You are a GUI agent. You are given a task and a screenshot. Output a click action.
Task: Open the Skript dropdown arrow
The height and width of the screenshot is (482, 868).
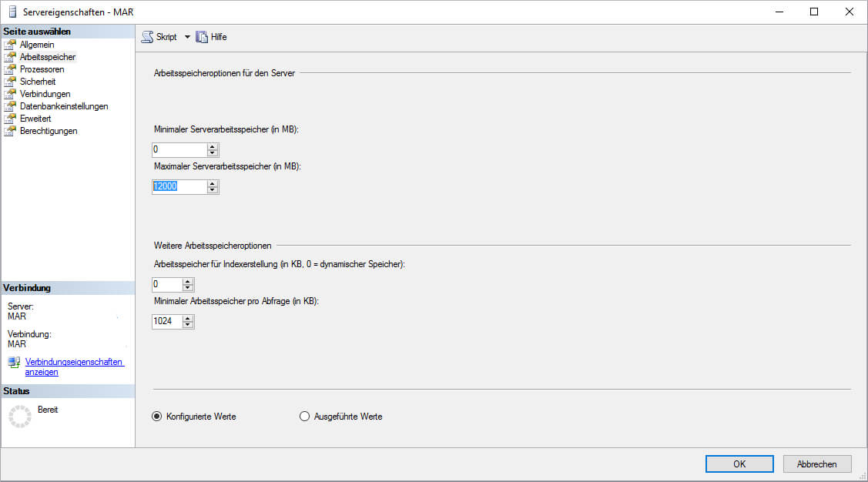[187, 37]
